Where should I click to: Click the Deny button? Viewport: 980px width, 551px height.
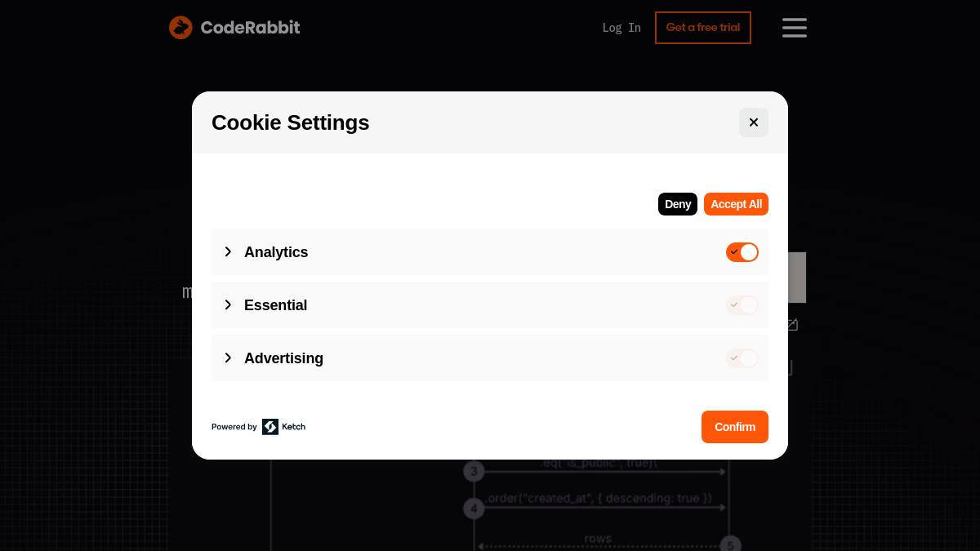click(x=677, y=204)
